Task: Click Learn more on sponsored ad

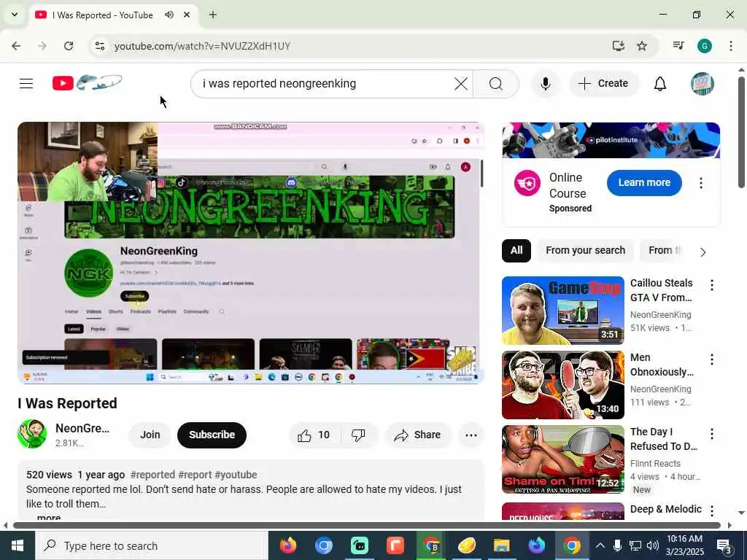Action: coord(644,182)
